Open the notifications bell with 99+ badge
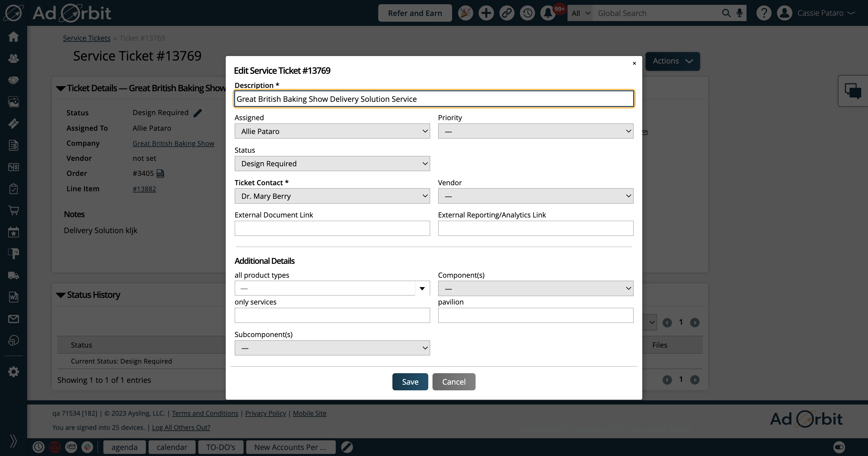868x456 pixels. pyautogui.click(x=548, y=13)
